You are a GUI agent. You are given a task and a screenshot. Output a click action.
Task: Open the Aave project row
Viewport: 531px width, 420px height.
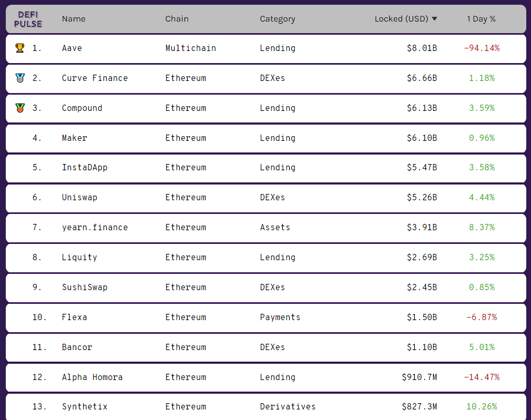[266, 48]
